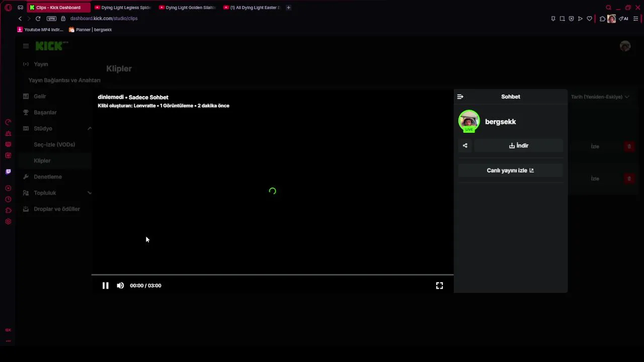
Task: Switch to Clips - Kick Dashboard tab
Action: pyautogui.click(x=58, y=8)
